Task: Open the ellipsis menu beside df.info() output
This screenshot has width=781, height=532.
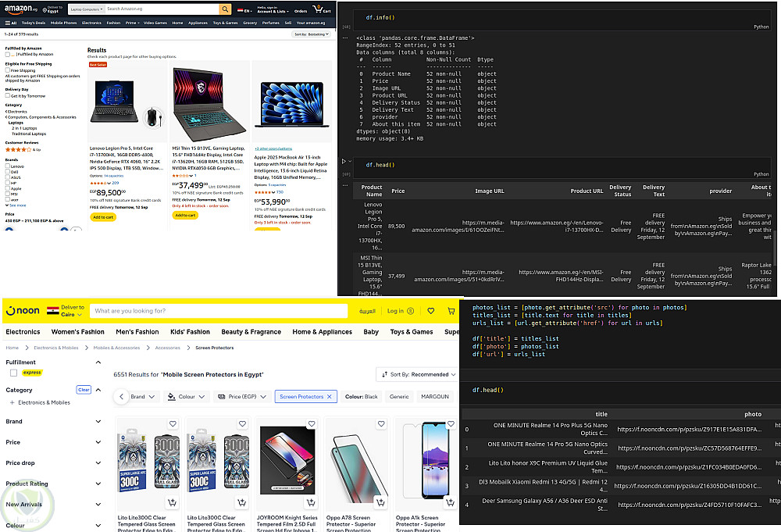Action: coord(345,37)
